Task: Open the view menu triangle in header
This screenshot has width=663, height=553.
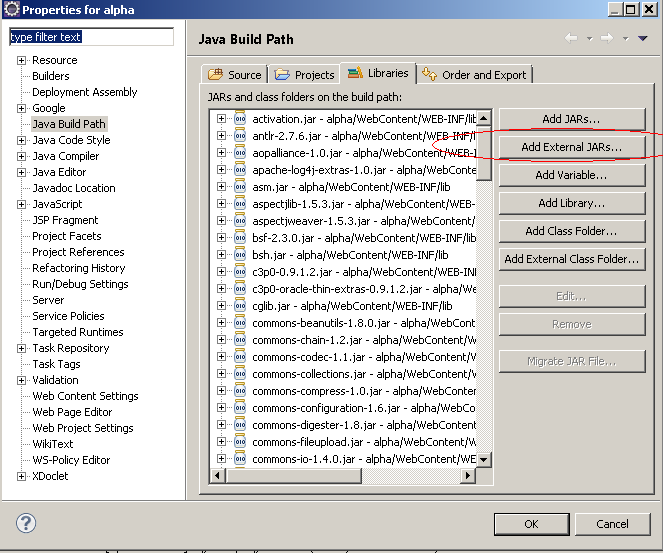Action: 643,38
